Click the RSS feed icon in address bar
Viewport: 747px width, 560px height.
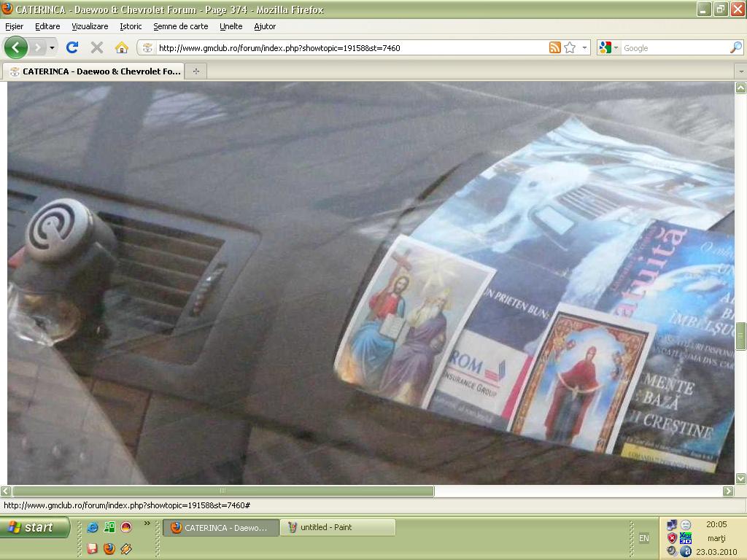tap(555, 47)
